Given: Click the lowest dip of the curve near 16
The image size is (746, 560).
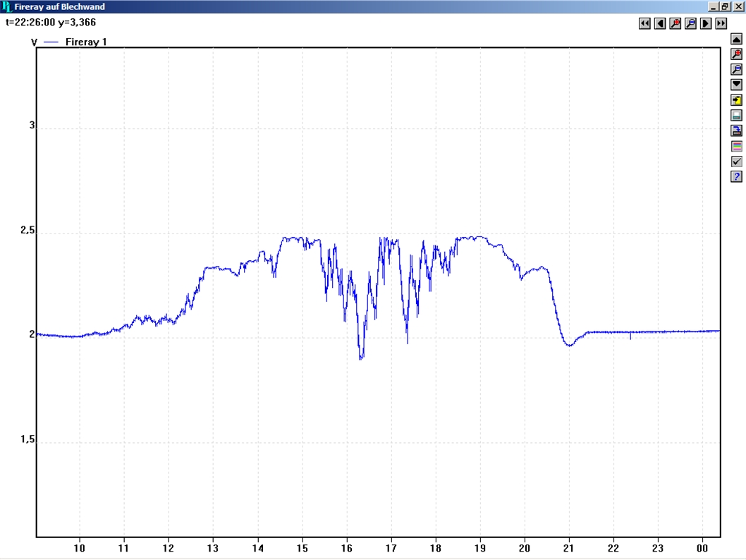Looking at the screenshot, I should click(361, 358).
